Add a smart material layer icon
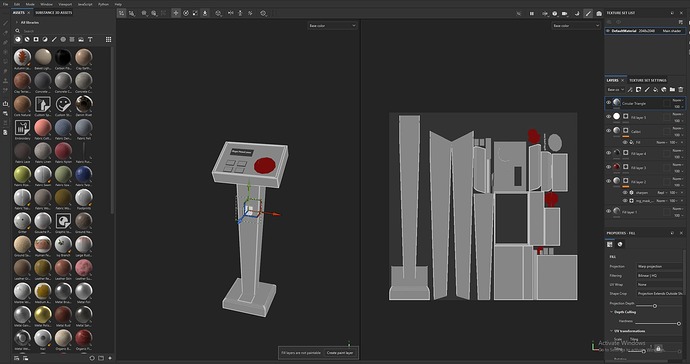690x364 pixels. (664, 90)
